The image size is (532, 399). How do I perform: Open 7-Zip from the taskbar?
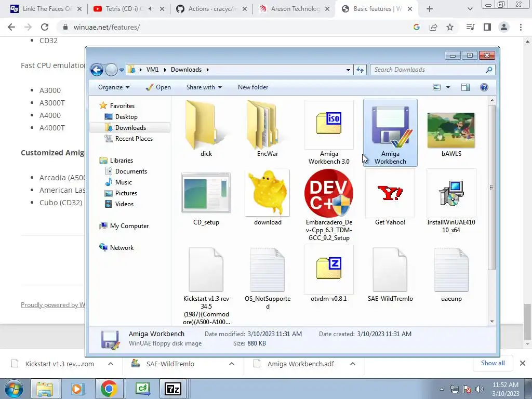[x=172, y=389]
